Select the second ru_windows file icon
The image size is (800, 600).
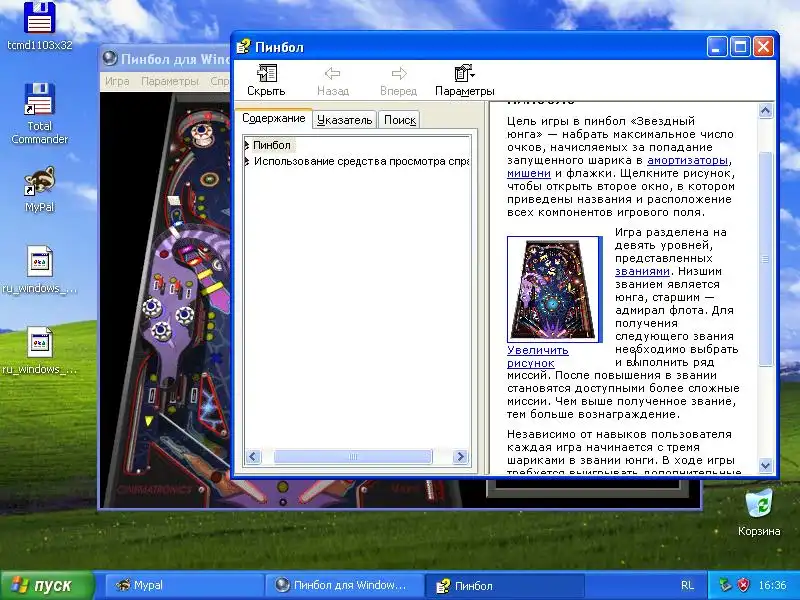(x=39, y=351)
